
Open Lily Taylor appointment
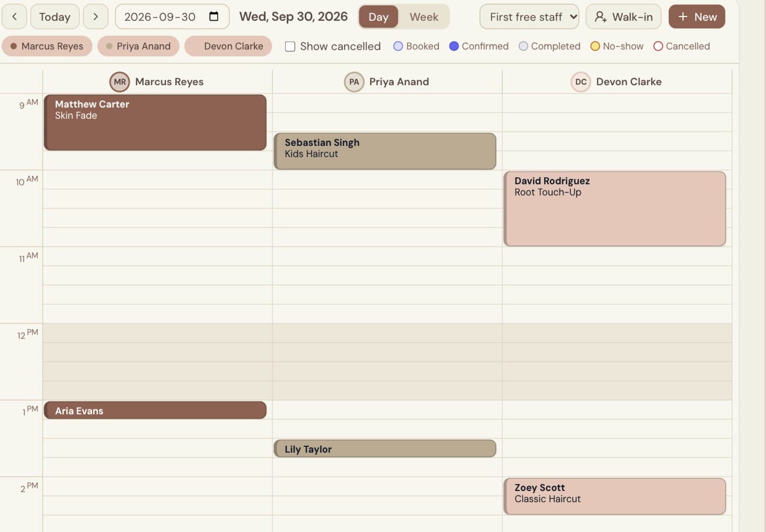(x=385, y=448)
